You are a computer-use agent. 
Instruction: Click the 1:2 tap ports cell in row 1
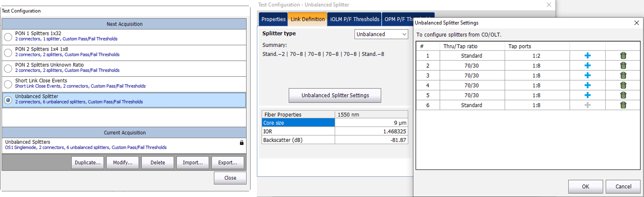coord(537,56)
